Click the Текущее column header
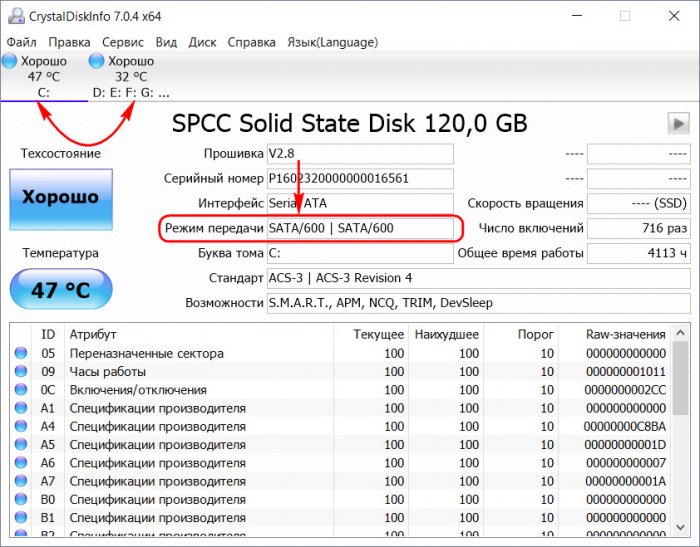Viewport: 700px width, 547px height. point(371,334)
